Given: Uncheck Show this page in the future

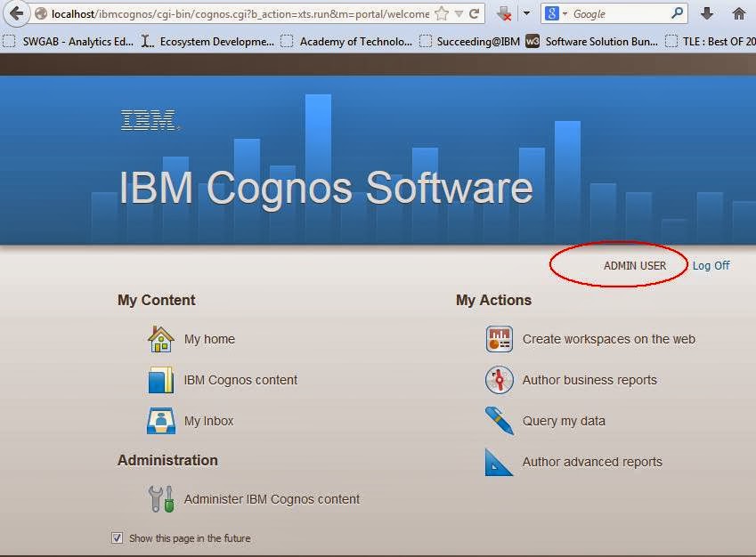Looking at the screenshot, I should click(117, 537).
